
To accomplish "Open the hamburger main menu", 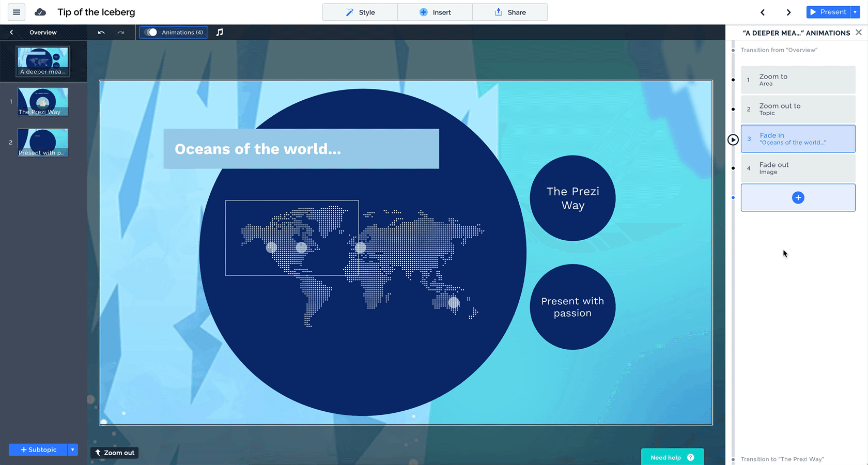I will 17,12.
